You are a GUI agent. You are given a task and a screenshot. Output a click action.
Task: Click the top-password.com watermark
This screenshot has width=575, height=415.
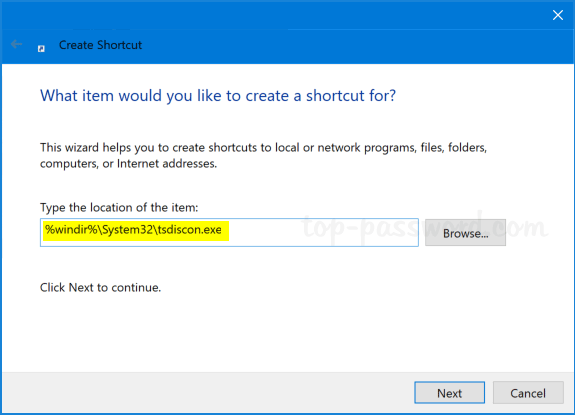pos(425,226)
